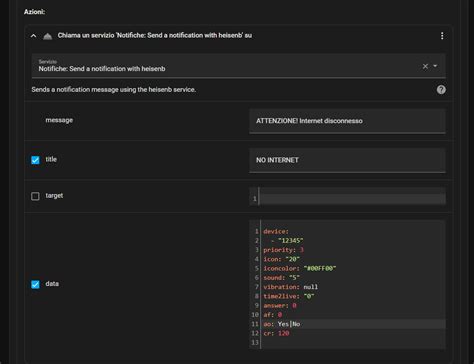Image resolution: width=474 pixels, height=364 pixels.
Task: Click the 'icon: "20"' line
Action: [x=281, y=259]
